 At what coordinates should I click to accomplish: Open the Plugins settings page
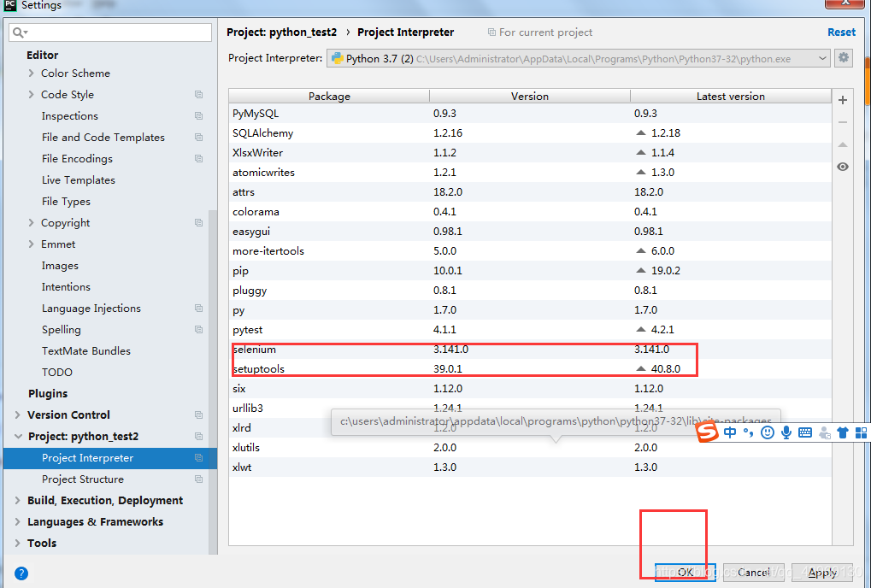[48, 393]
